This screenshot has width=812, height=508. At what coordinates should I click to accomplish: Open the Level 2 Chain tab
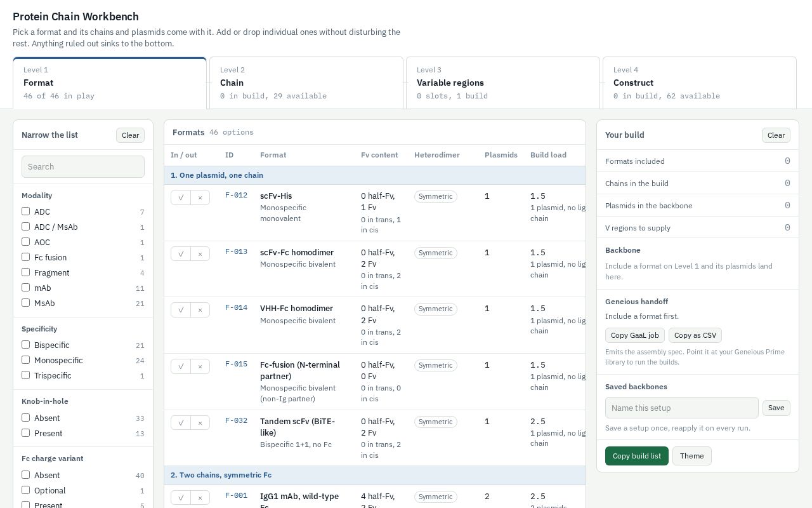(x=306, y=83)
